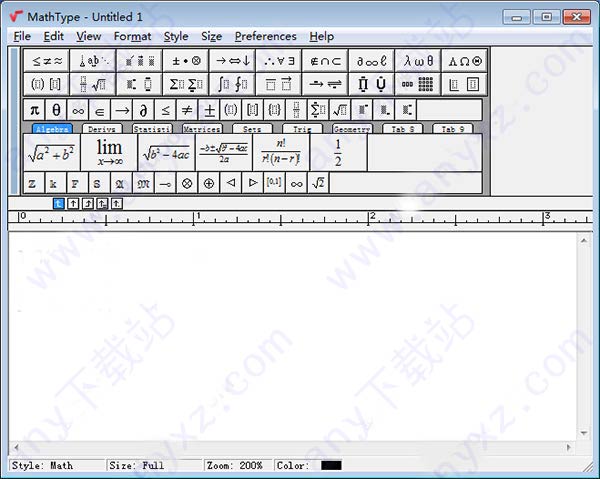Open the integral templates palette
This screenshot has height=479, width=600.
click(x=232, y=84)
